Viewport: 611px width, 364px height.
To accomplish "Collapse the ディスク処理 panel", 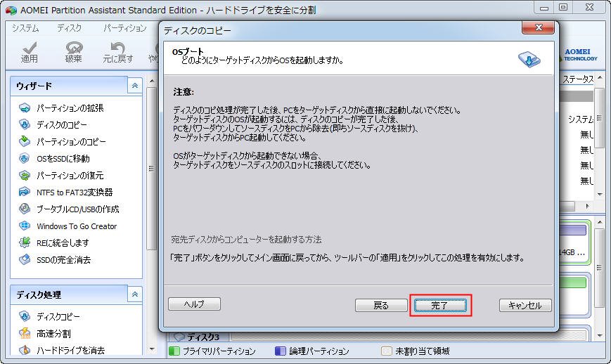I will click(135, 294).
